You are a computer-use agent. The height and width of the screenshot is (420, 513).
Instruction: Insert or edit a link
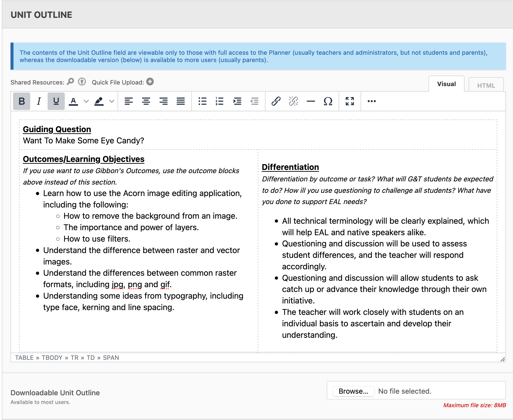click(x=276, y=101)
